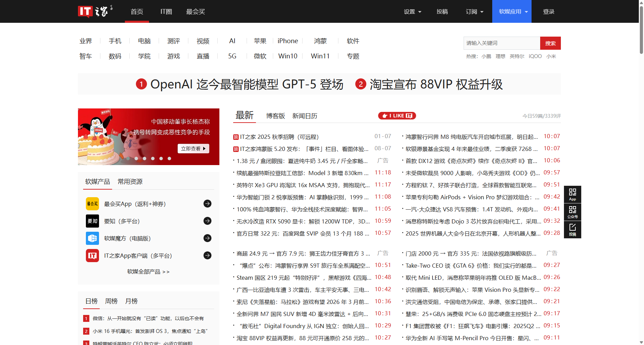Click the 鸿蒙 category link
Screen dimensions: 644x345
tap(320, 41)
